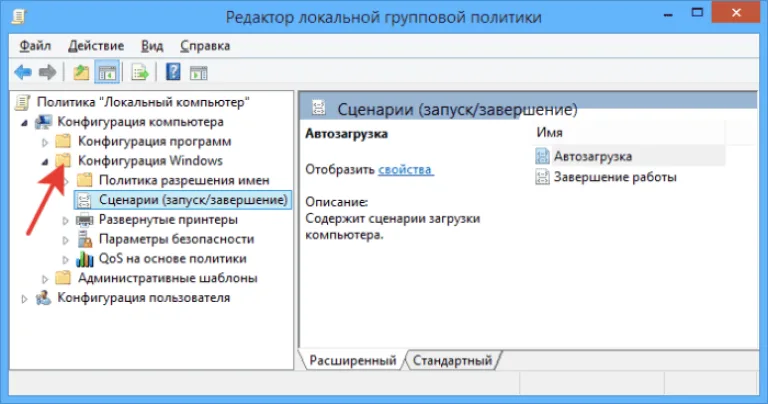The image size is (768, 404).
Task: Select Автозагрузка label in the list
Action: click(x=593, y=156)
